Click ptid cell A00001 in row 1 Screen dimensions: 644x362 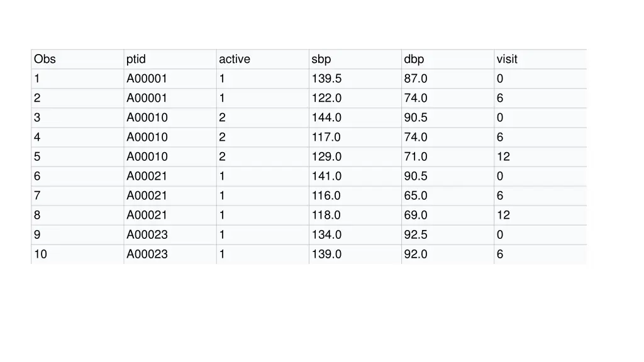coord(147,79)
